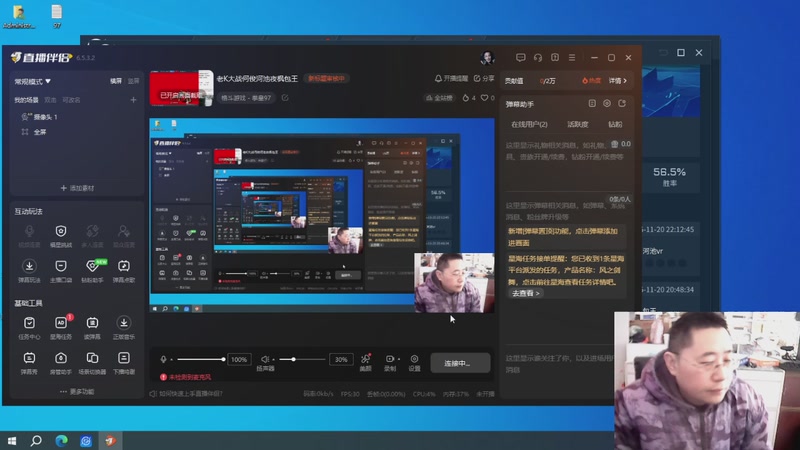Switch to 在线用户(2) tab

tap(529, 124)
